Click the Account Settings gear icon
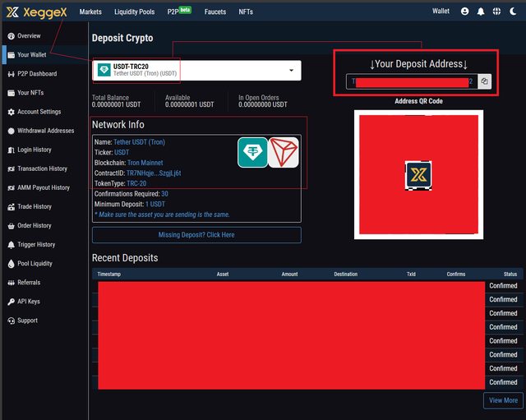This screenshot has width=526, height=420. coord(11,112)
